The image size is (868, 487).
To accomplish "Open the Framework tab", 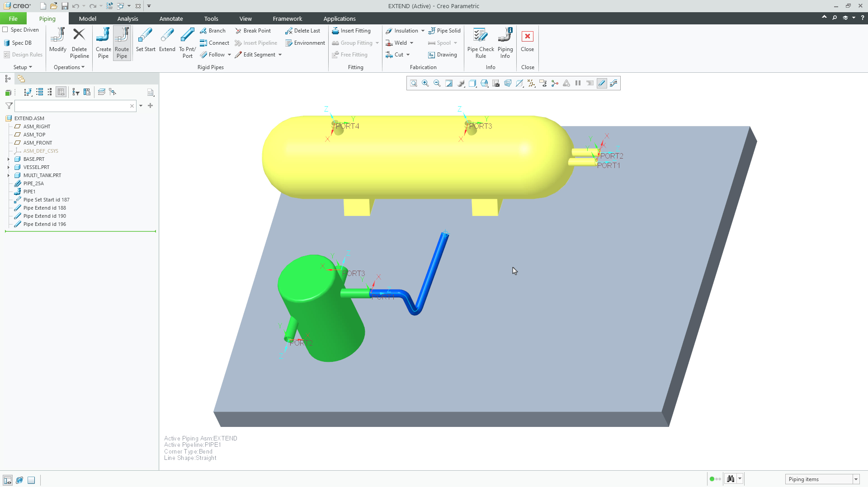I will pos(287,19).
